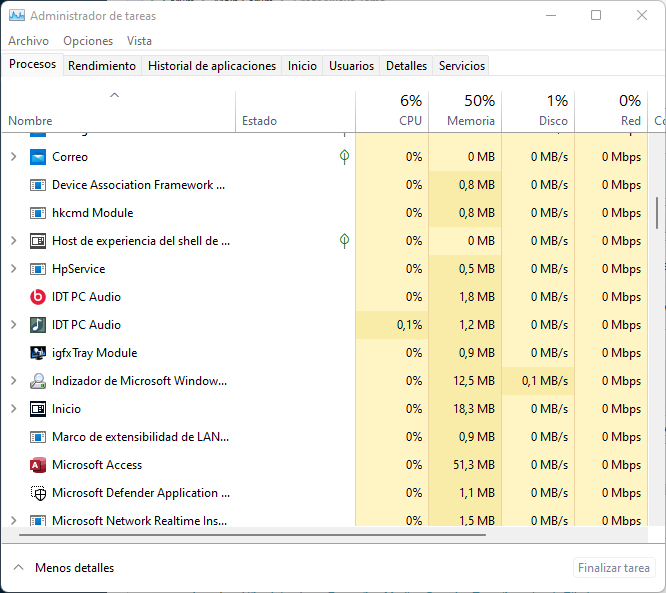Click the 51,3 MB memory value
The width and height of the screenshot is (666, 593).
474,465
